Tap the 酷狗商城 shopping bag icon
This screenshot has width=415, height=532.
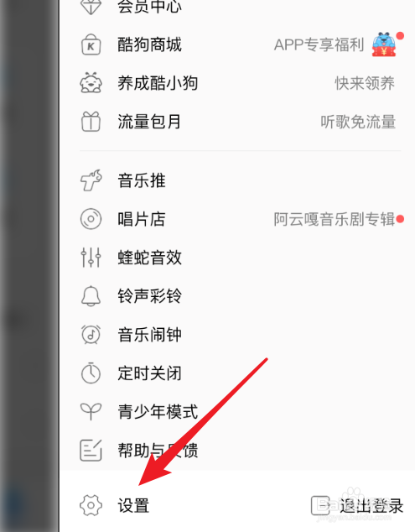pyautogui.click(x=91, y=44)
